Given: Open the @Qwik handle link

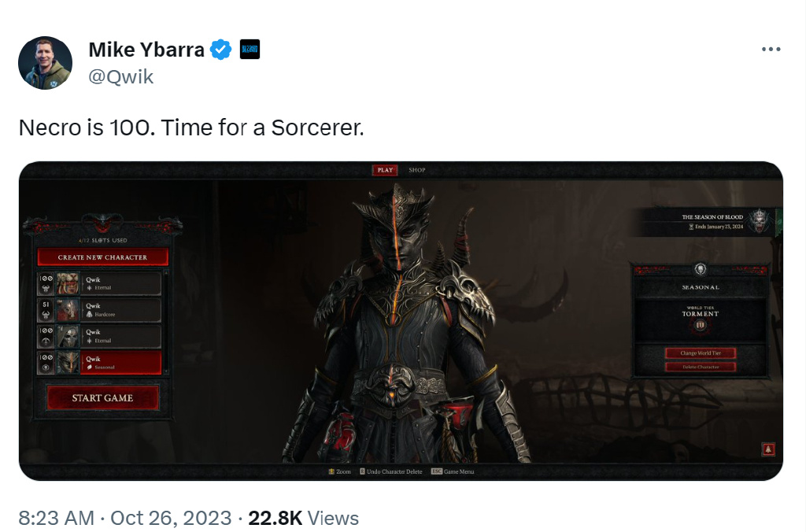Looking at the screenshot, I should coord(120,77).
